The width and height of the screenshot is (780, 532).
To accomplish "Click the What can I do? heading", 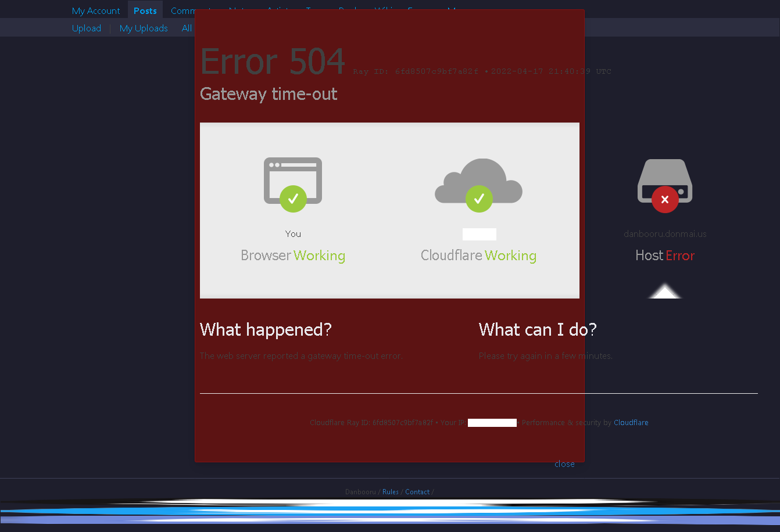I will click(x=538, y=330).
